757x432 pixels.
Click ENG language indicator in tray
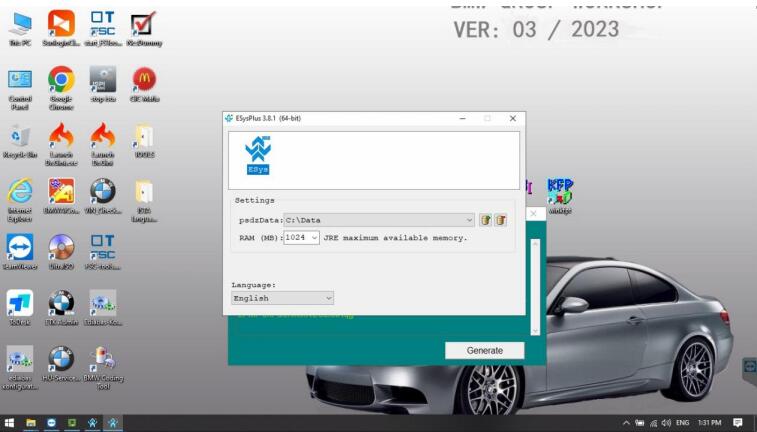[683, 423]
